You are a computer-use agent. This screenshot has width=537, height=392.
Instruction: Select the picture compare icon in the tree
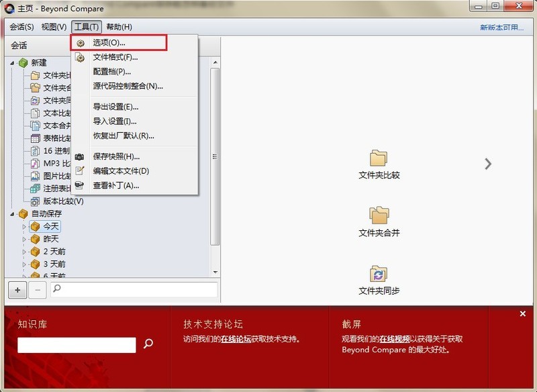35,176
